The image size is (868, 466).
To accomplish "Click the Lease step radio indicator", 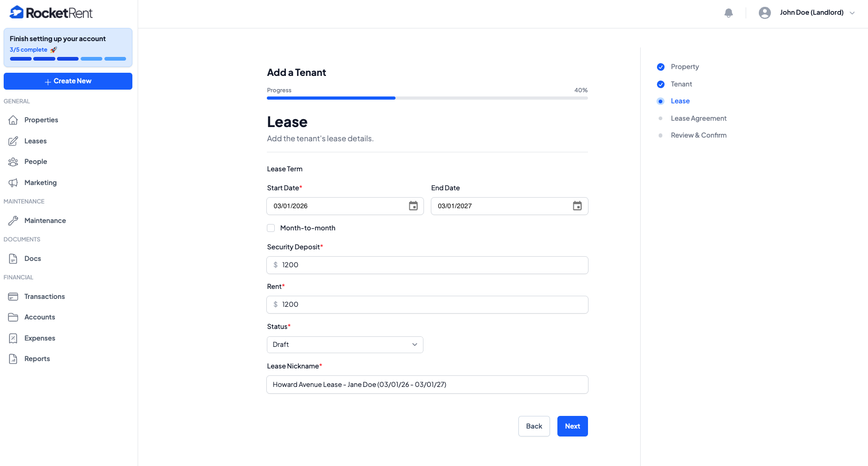I will coord(661,101).
